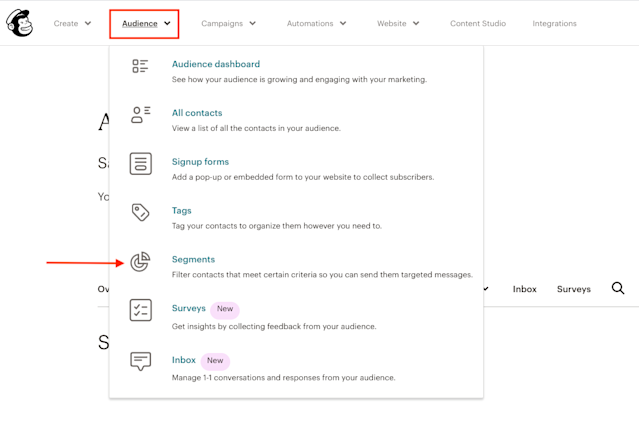The width and height of the screenshot is (639, 422).
Task: Click the Audience menu label
Action: (x=140, y=24)
